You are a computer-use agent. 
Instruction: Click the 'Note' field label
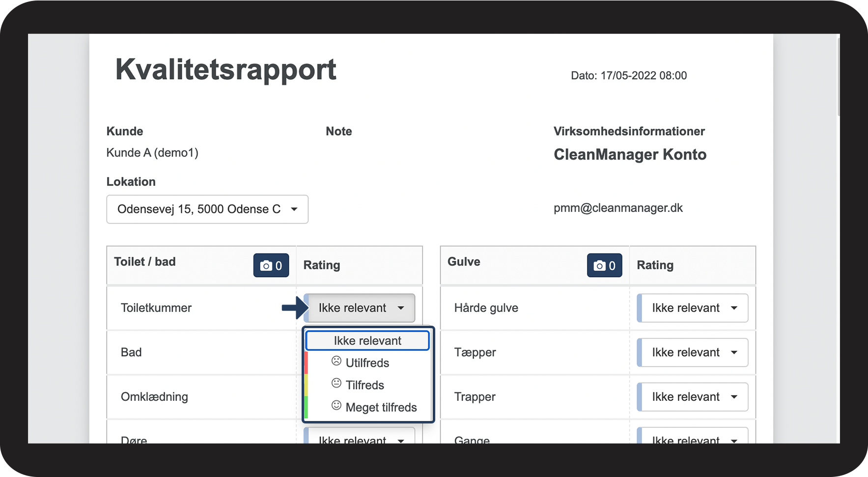point(339,131)
